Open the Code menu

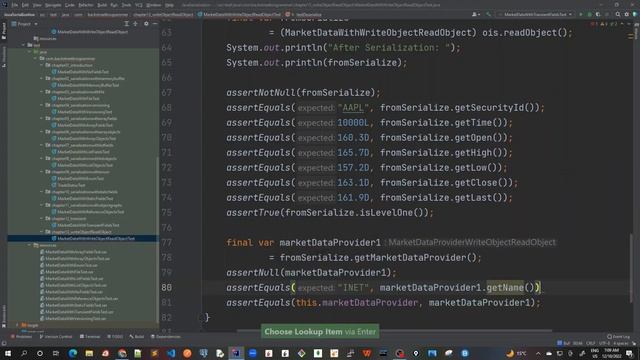(x=70, y=5)
